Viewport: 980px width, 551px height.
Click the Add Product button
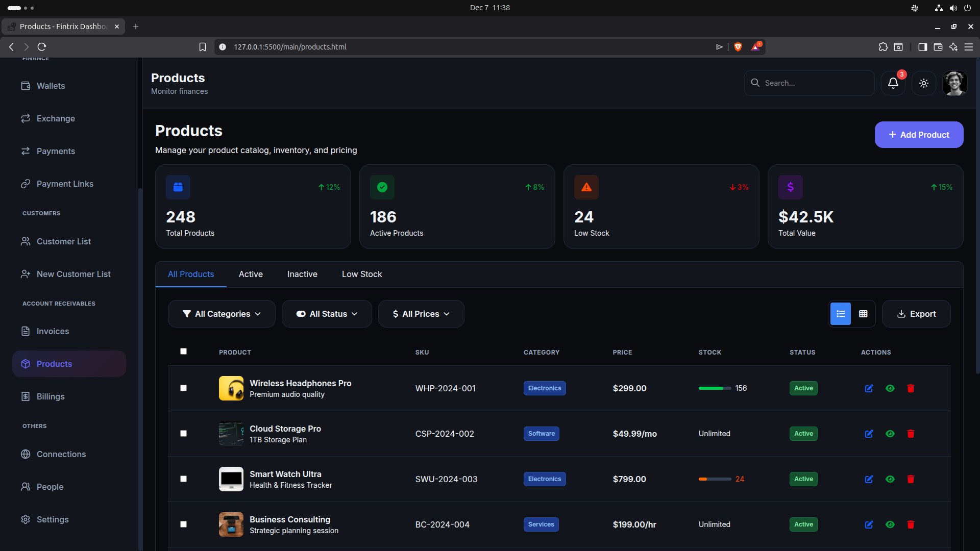point(919,135)
